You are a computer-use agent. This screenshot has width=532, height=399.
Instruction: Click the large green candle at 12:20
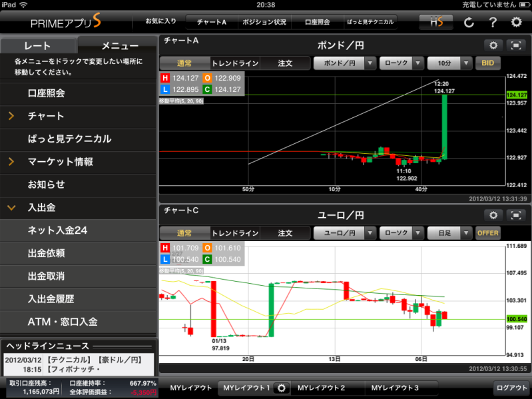445,127
